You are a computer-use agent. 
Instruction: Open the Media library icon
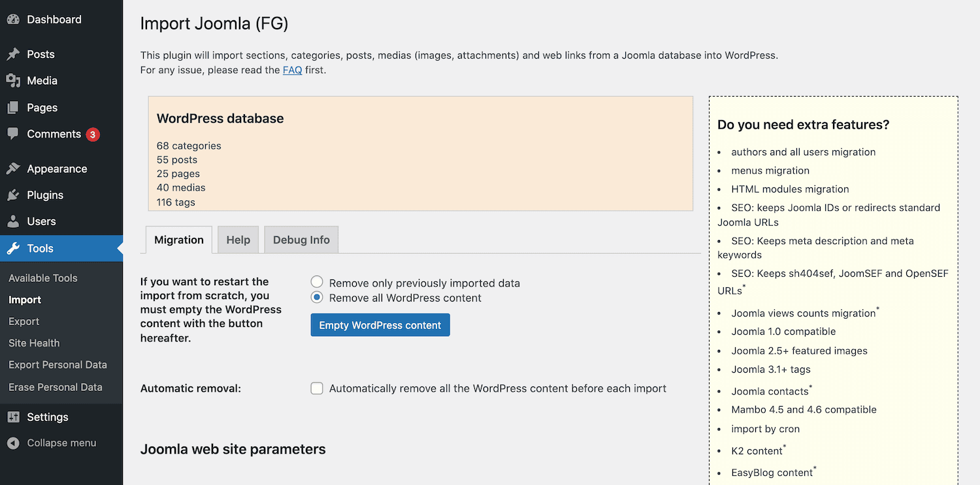(14, 81)
